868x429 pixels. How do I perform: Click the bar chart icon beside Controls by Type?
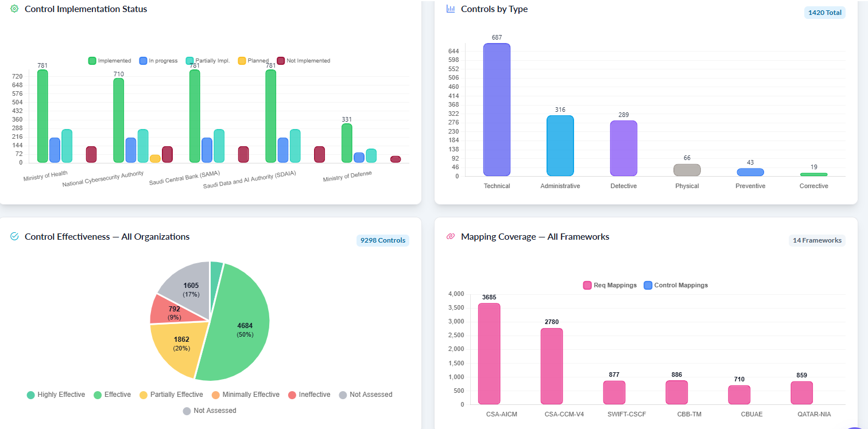coord(451,9)
